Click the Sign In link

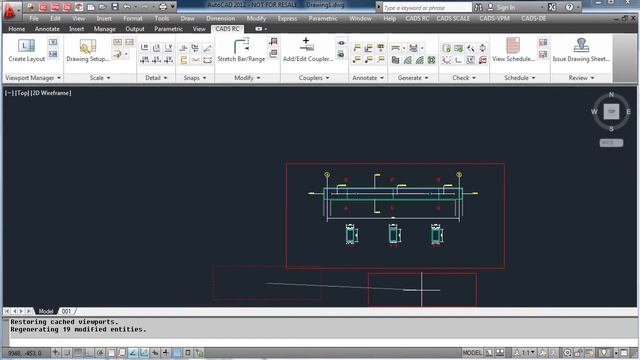(506, 7)
